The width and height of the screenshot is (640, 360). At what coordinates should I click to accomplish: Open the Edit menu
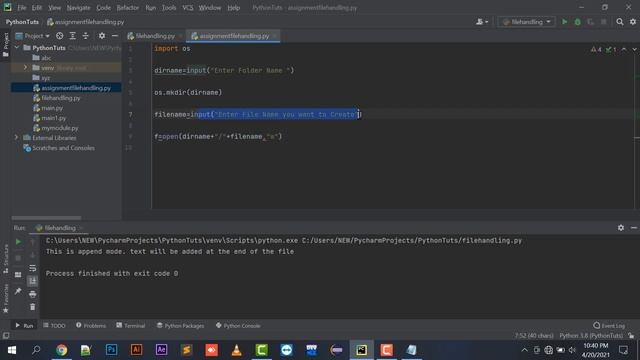37,8
